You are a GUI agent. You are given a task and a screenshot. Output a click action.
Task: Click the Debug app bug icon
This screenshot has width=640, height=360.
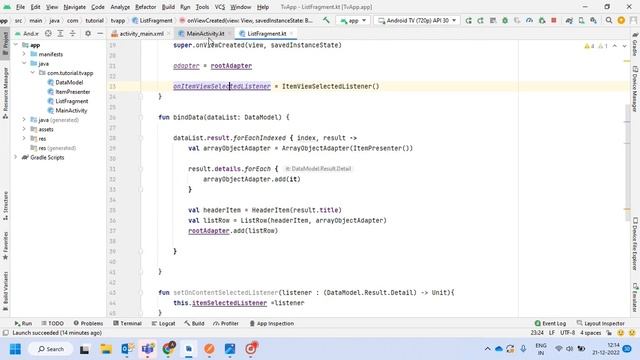point(505,20)
